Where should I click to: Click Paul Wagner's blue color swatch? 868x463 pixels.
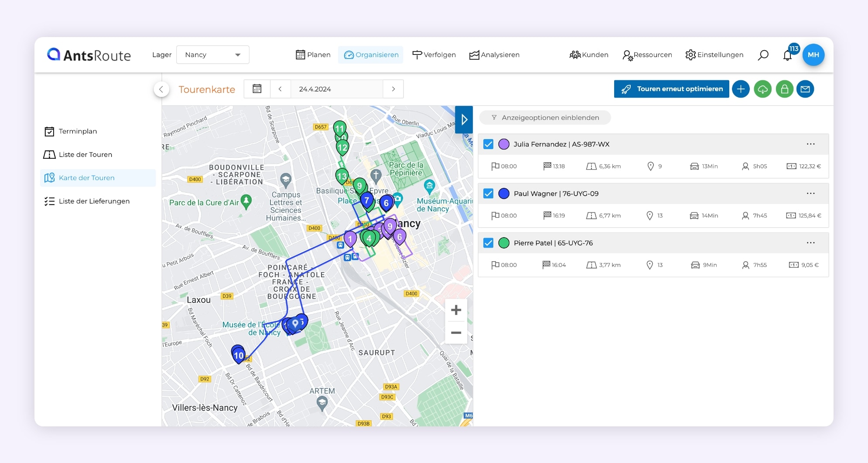point(504,194)
